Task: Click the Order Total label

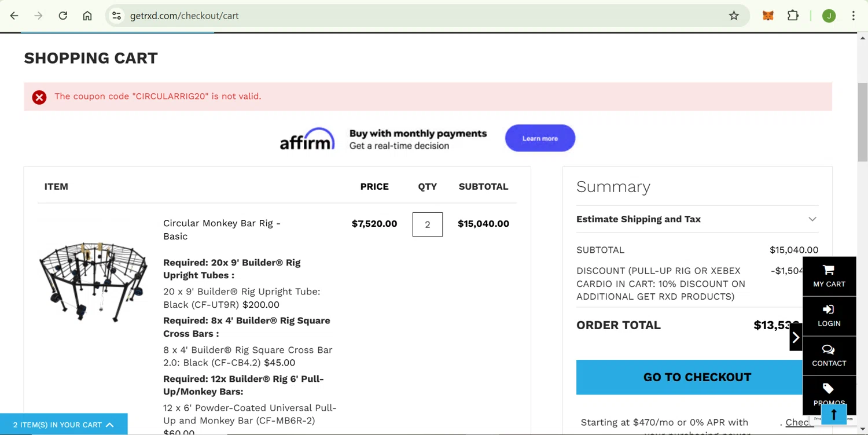Action: tap(619, 325)
